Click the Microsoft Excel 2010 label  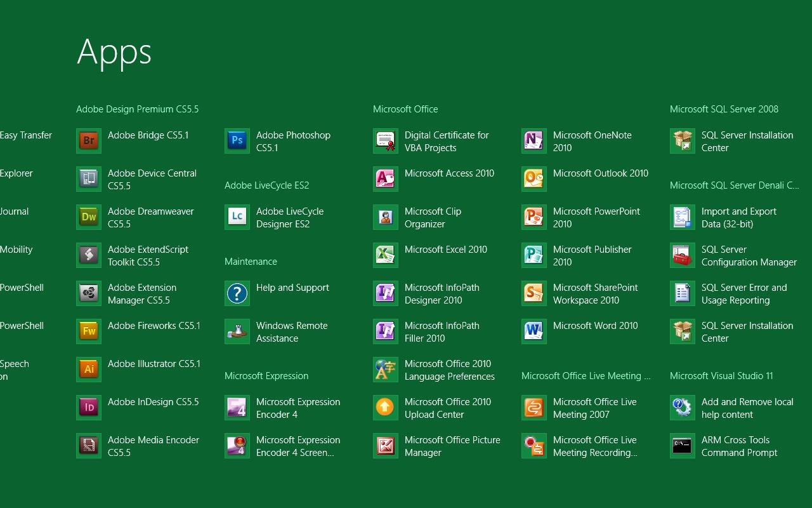[446, 250]
